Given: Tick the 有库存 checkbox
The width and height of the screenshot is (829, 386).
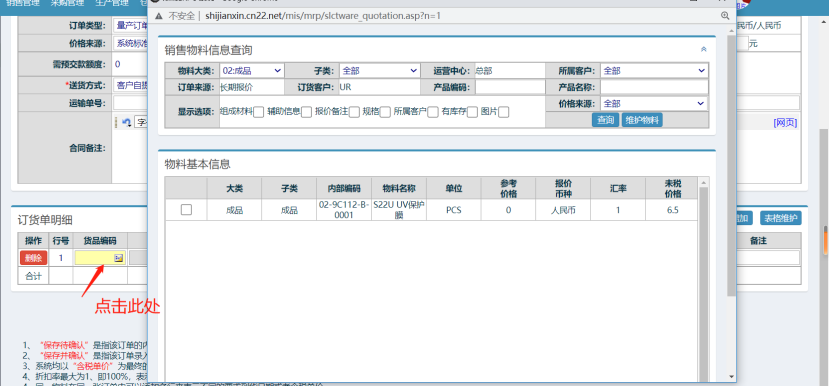Looking at the screenshot, I should pos(472,112).
